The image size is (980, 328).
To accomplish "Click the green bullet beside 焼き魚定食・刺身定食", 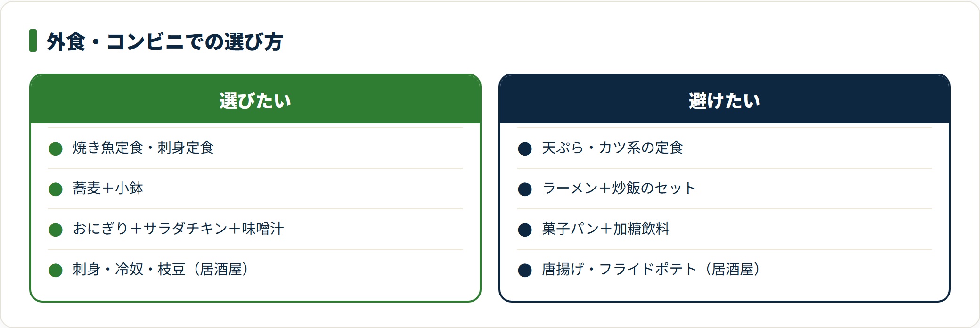I will 56,149.
